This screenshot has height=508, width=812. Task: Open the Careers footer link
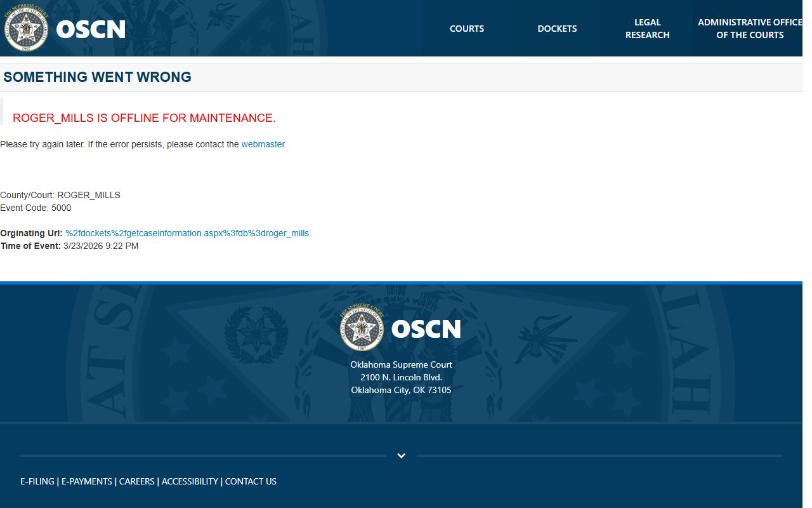click(137, 481)
